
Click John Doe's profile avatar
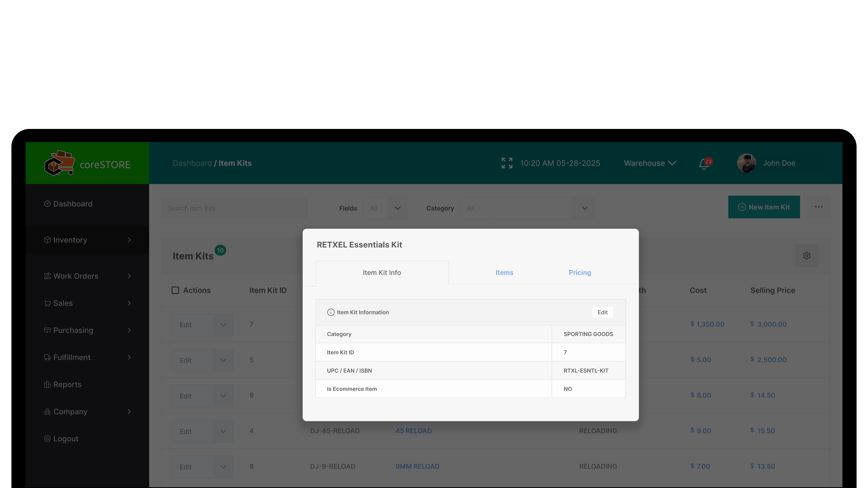point(746,163)
